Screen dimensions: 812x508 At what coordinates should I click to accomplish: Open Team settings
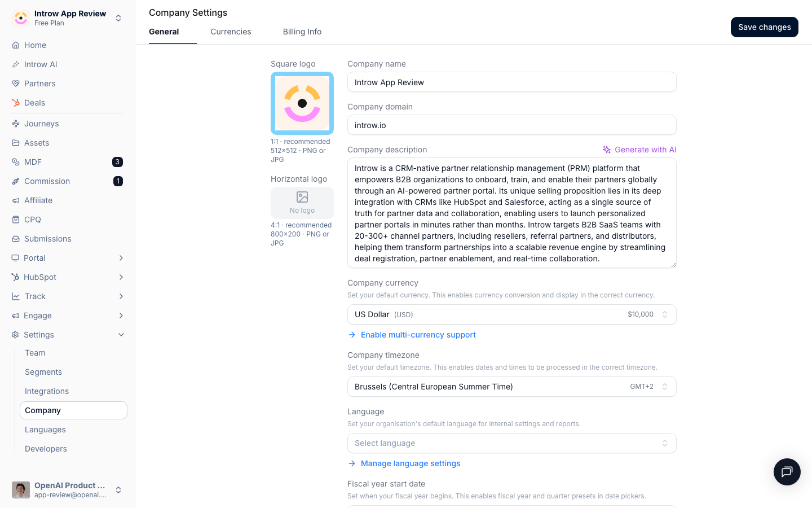point(35,353)
